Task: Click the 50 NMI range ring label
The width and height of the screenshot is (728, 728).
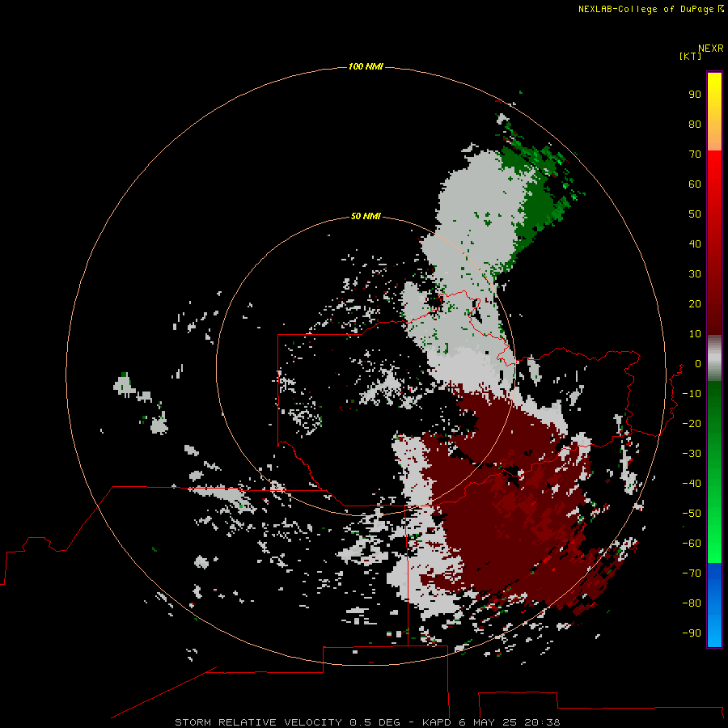Action: pyautogui.click(x=366, y=216)
